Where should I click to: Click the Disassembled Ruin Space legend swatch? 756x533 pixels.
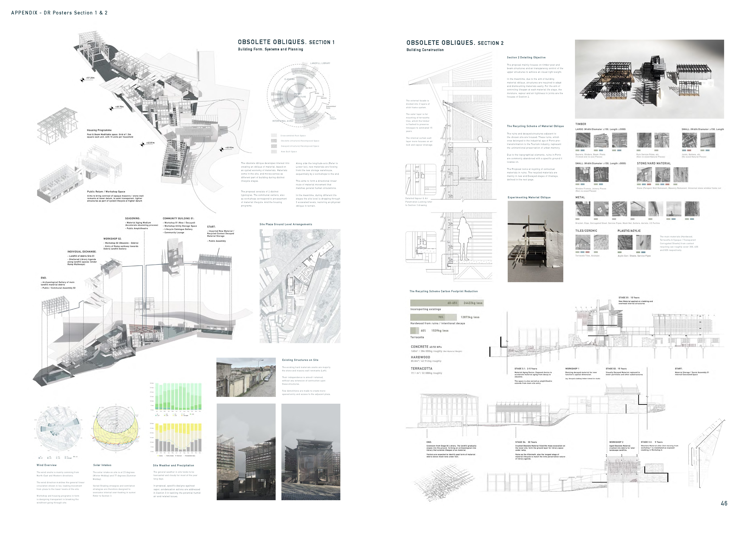pos(274,135)
